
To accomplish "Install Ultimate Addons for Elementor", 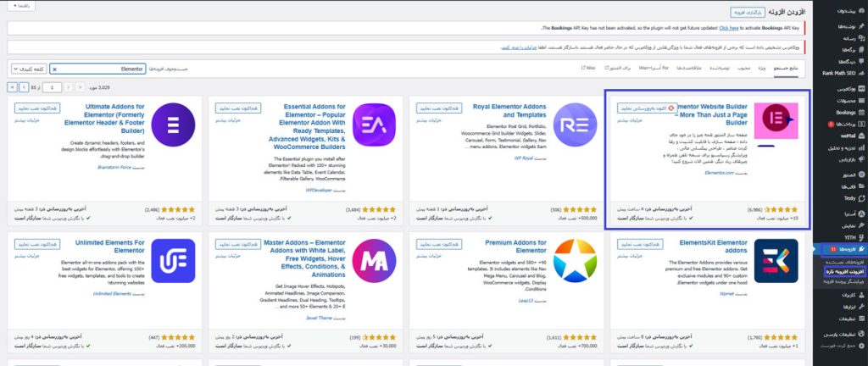I will 37,108.
